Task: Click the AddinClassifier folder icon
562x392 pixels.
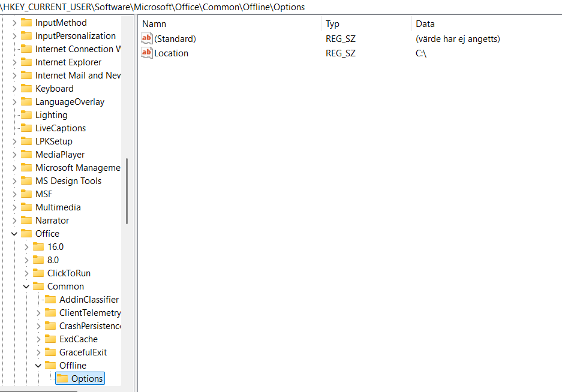Action: pyautogui.click(x=50, y=300)
